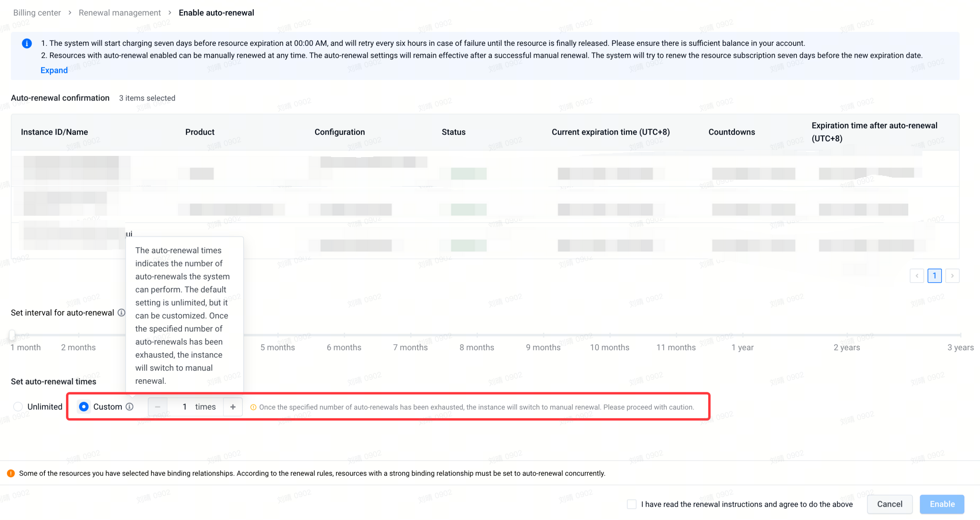Image resolution: width=980 pixels, height=520 pixels.
Task: Select the Custom radio button
Action: click(x=84, y=406)
